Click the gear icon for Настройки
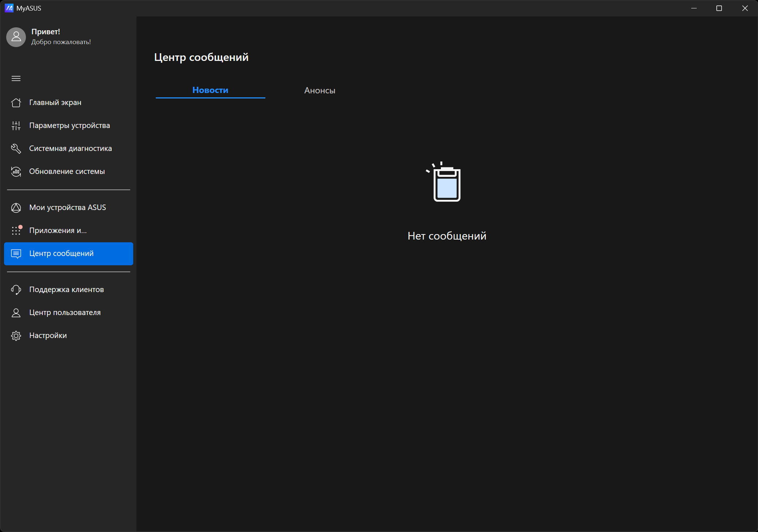Image resolution: width=758 pixels, height=532 pixels. point(16,335)
